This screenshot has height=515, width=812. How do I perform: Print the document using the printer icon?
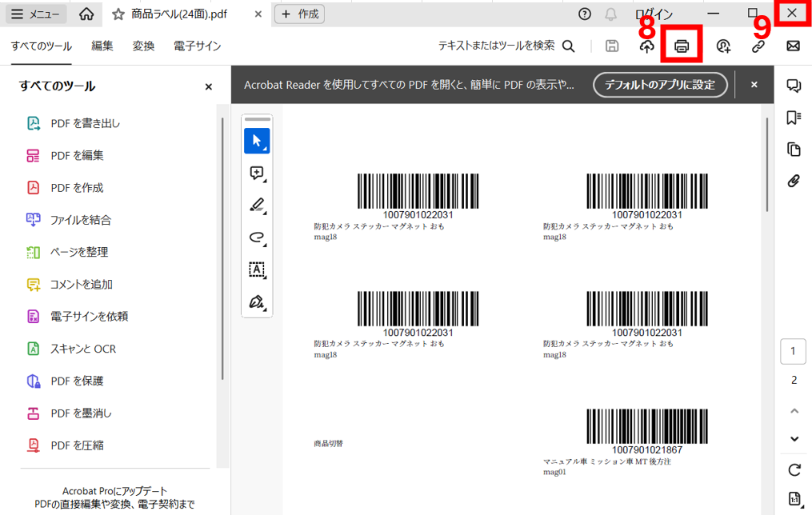tap(682, 46)
